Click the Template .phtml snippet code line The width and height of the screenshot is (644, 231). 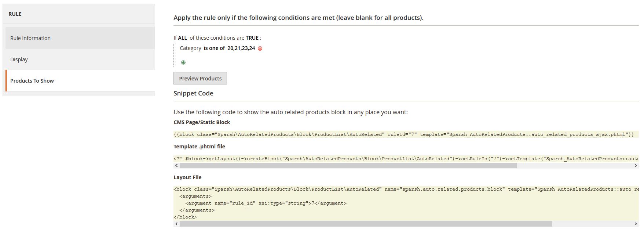pyautogui.click(x=403, y=159)
